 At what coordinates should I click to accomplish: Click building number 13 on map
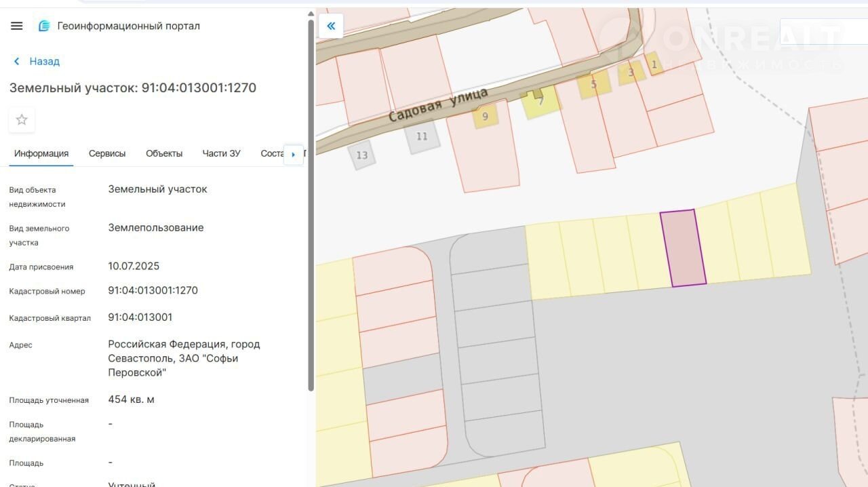[362, 155]
